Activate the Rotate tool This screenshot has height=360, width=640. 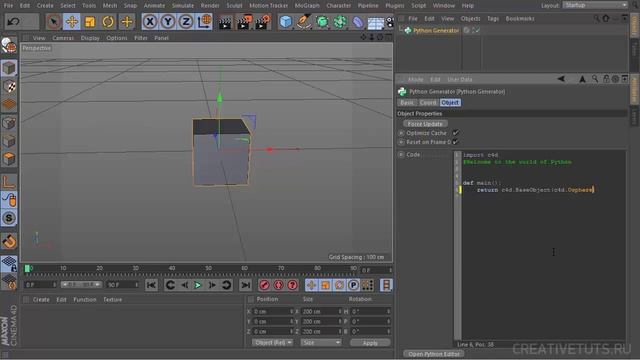pyautogui.click(x=108, y=22)
